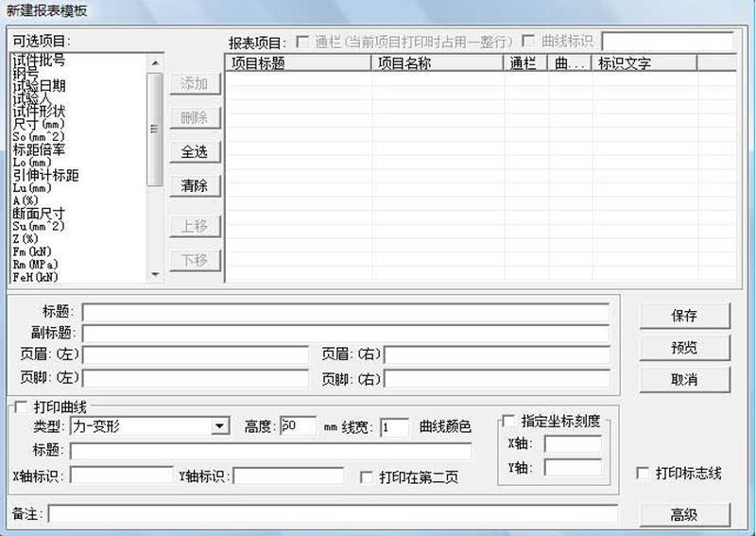
Task: Enable the 打印曲线 checkbox
Action: pyautogui.click(x=21, y=407)
